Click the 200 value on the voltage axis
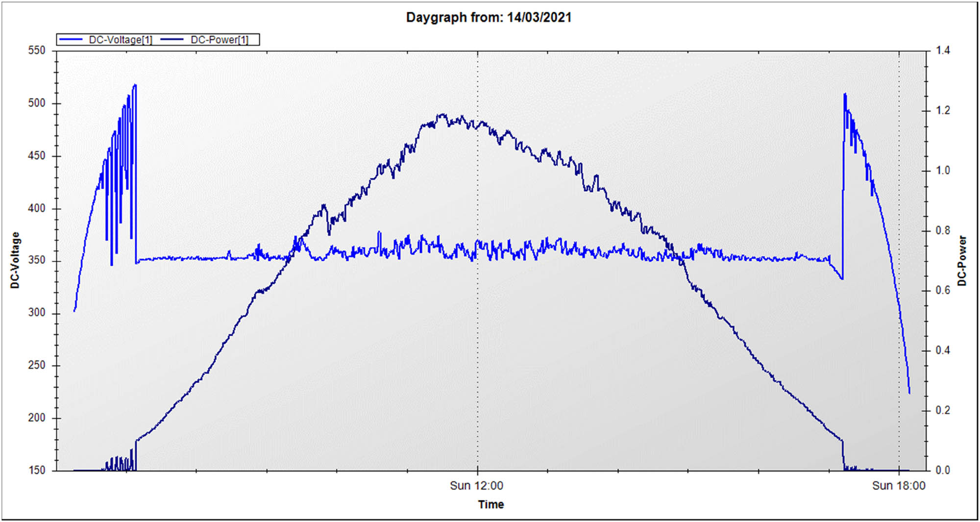The image size is (980, 522). click(x=37, y=418)
